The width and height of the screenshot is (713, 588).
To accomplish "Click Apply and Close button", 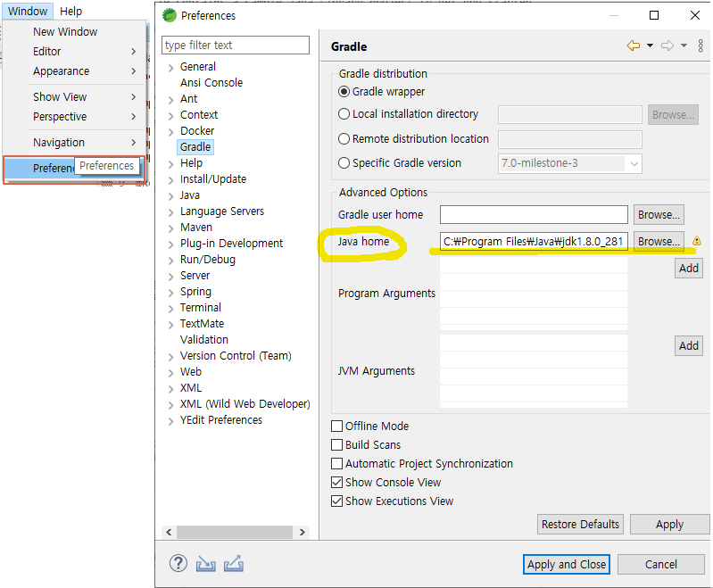I will pos(566,564).
